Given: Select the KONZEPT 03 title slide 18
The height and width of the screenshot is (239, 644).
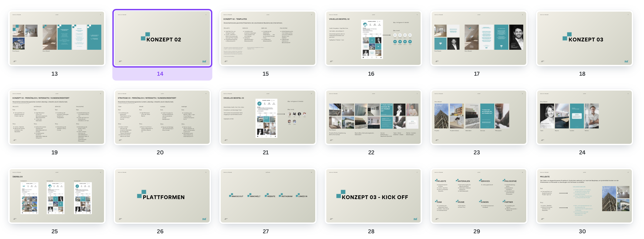Looking at the screenshot, I should point(585,38).
